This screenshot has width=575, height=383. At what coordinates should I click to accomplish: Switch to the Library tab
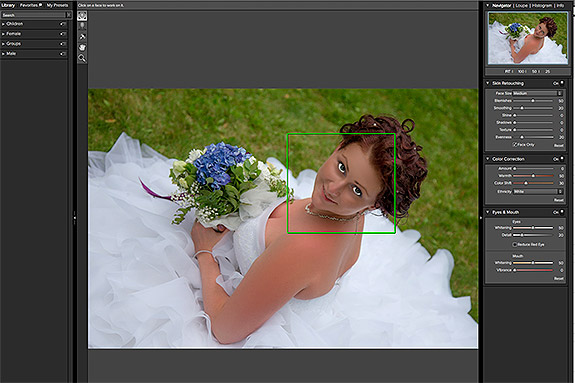click(8, 5)
